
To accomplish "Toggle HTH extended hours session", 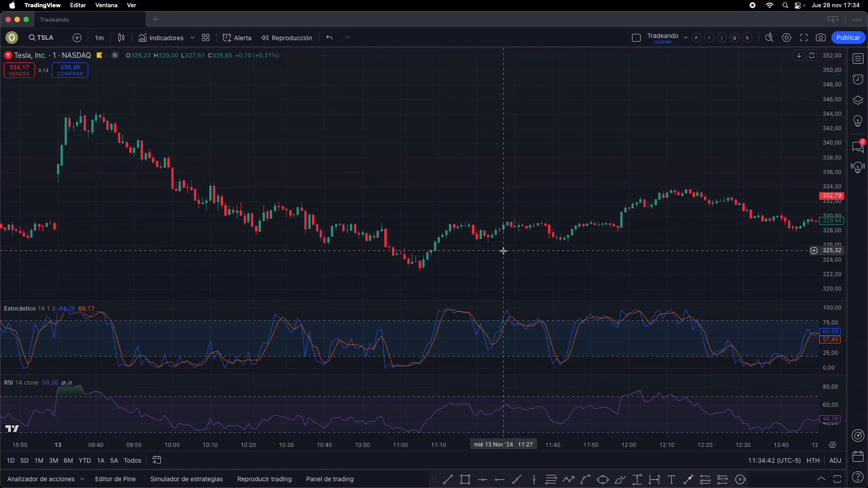I will [813, 460].
